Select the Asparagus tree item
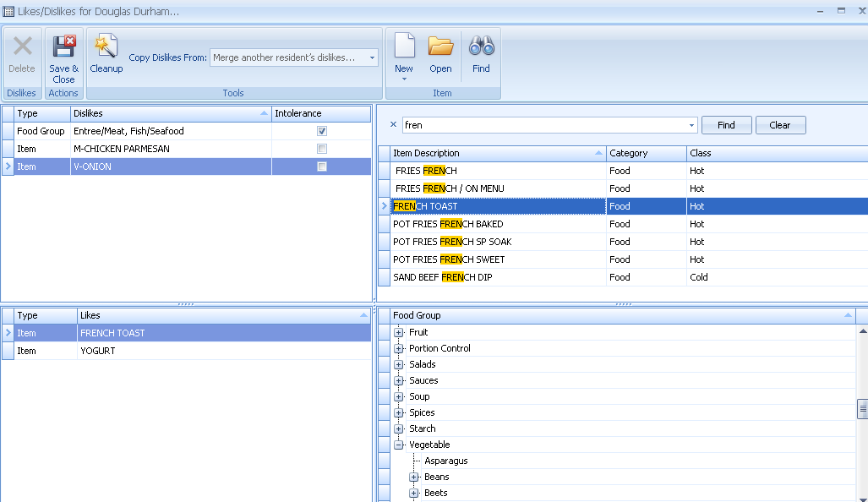This screenshot has height=502, width=868. [445, 461]
